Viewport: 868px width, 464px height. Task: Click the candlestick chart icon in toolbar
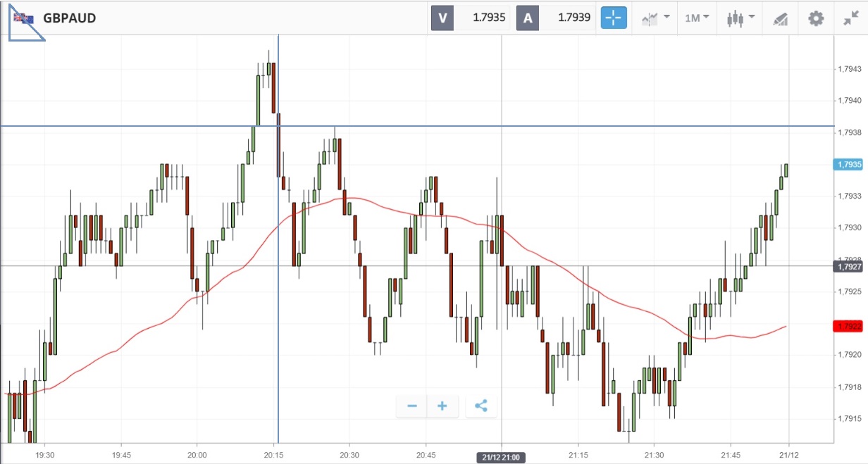pos(736,18)
